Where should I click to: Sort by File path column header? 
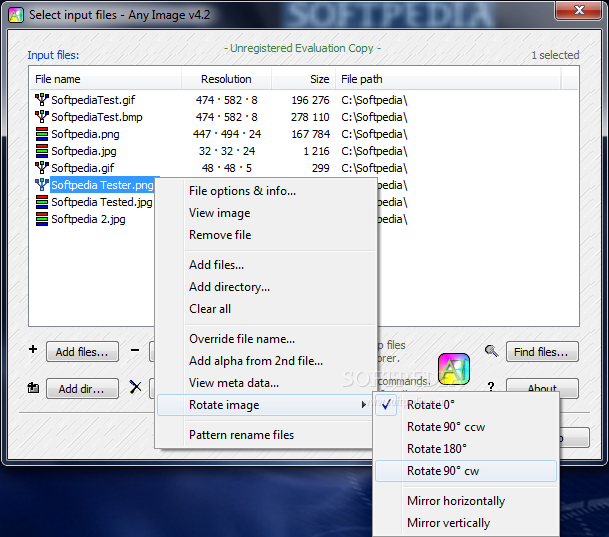[x=448, y=79]
